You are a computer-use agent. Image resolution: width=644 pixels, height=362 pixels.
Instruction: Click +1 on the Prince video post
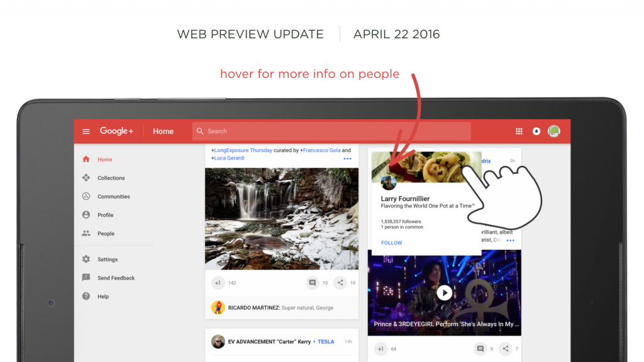click(380, 349)
